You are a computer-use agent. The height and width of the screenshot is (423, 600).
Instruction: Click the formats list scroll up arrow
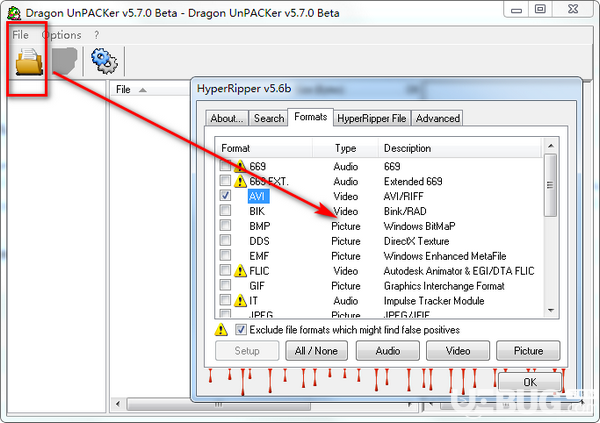[551, 146]
